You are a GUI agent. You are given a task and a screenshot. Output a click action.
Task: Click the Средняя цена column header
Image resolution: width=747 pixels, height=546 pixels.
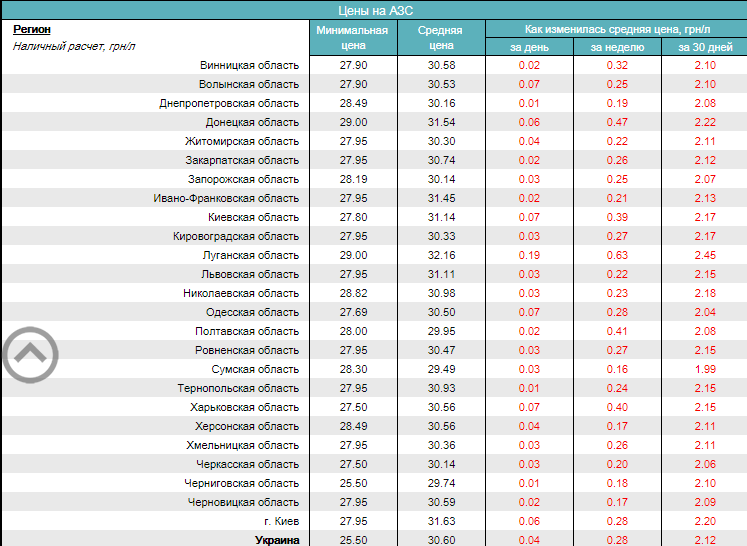click(x=440, y=38)
